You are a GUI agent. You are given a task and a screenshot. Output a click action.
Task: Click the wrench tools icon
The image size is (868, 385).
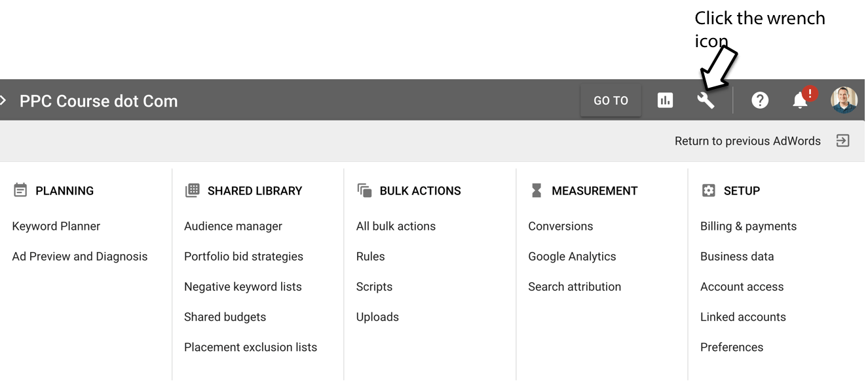(706, 100)
